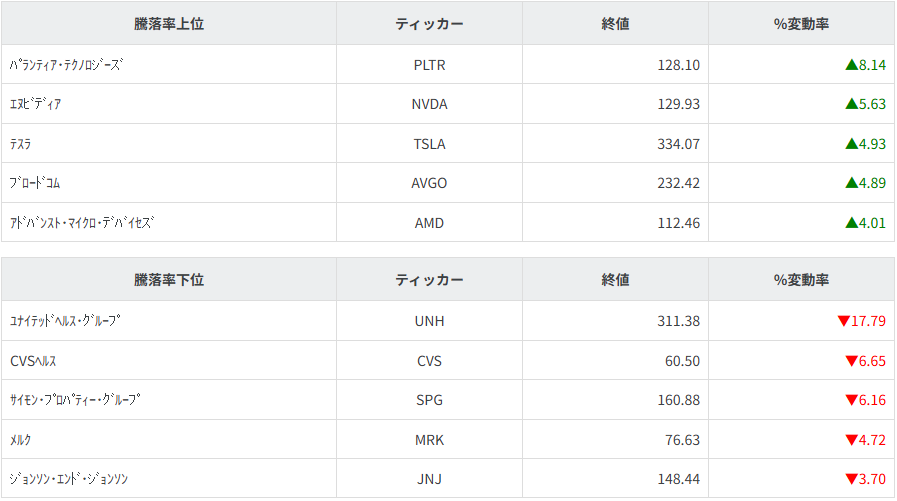Click the 騰落率下位 column header
897x501 pixels.
169,280
